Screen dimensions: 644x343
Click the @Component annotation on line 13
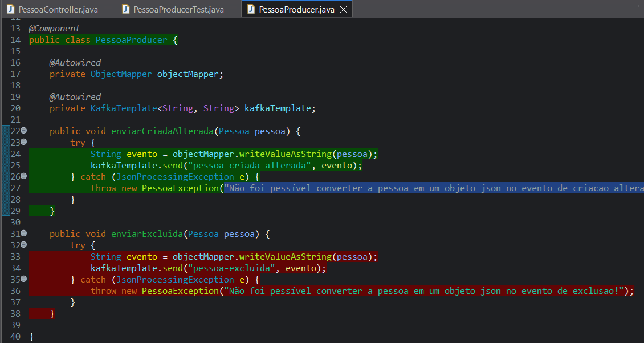[54, 28]
